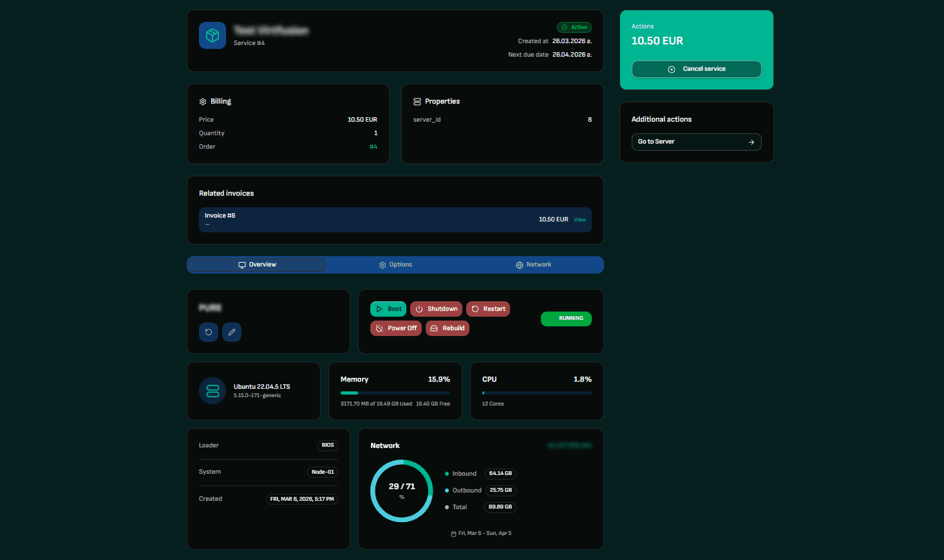The image size is (944, 560).
Task: Click the network usage donut chart
Action: 401,490
